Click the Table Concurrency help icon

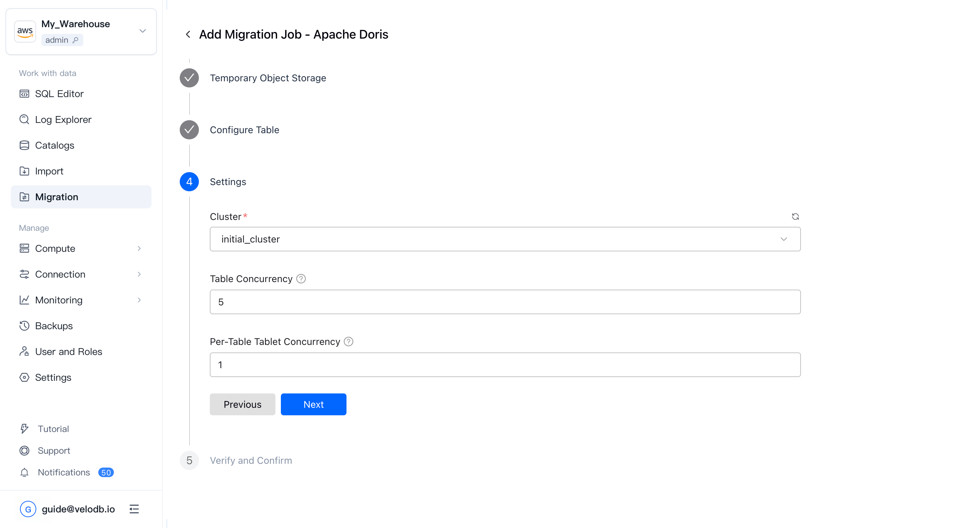click(x=301, y=279)
